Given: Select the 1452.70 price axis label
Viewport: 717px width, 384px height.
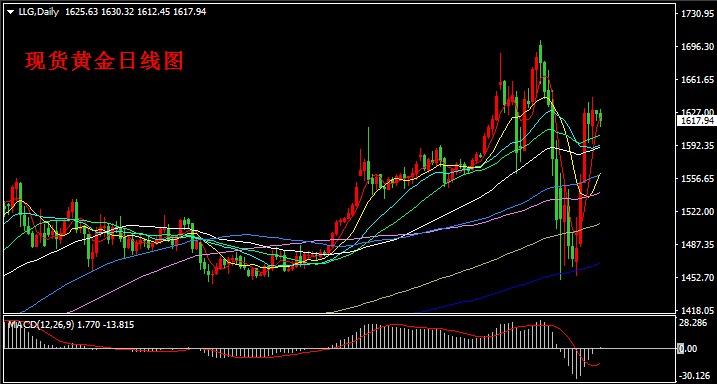Looking at the screenshot, I should coord(697,277).
